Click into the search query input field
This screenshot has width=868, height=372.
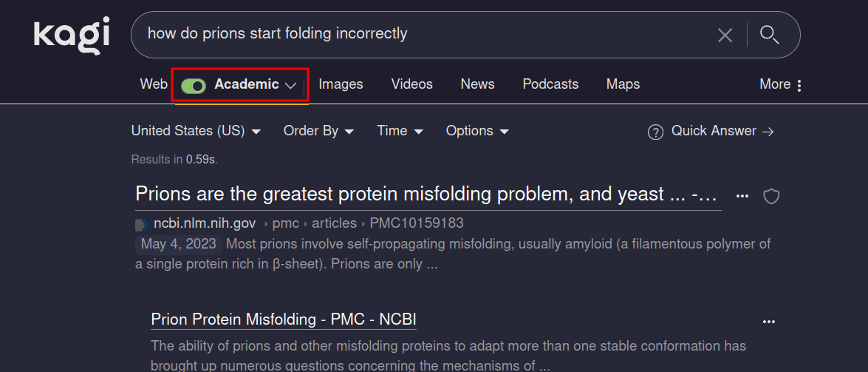click(421, 34)
